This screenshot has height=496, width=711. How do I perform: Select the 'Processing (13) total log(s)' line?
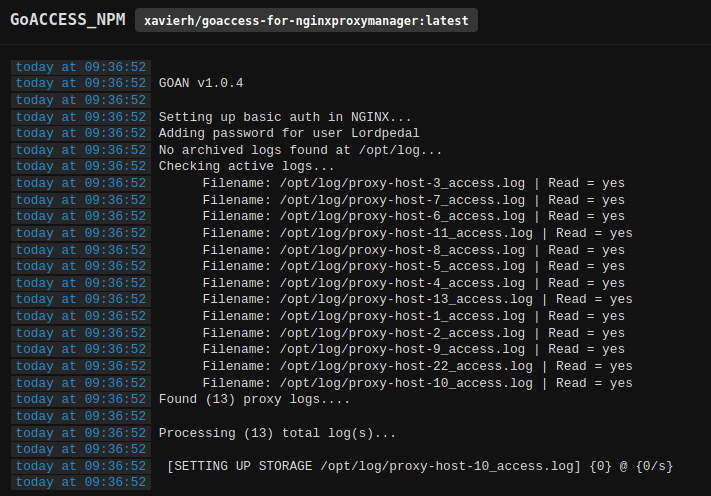277,433
